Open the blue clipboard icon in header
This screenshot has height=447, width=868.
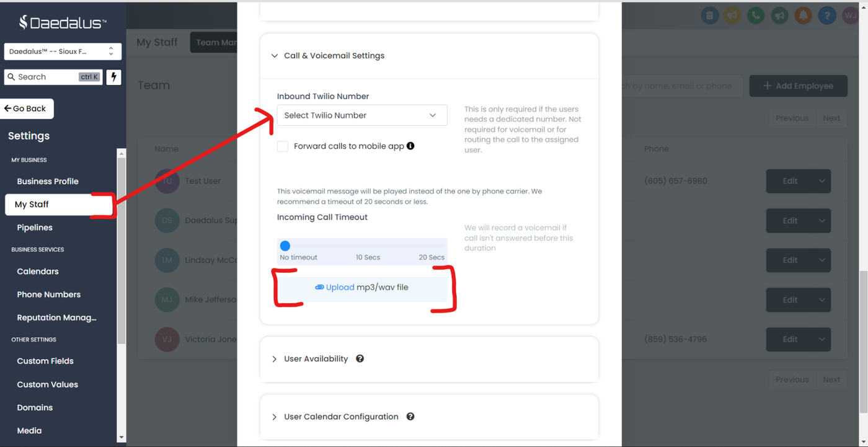tap(709, 15)
